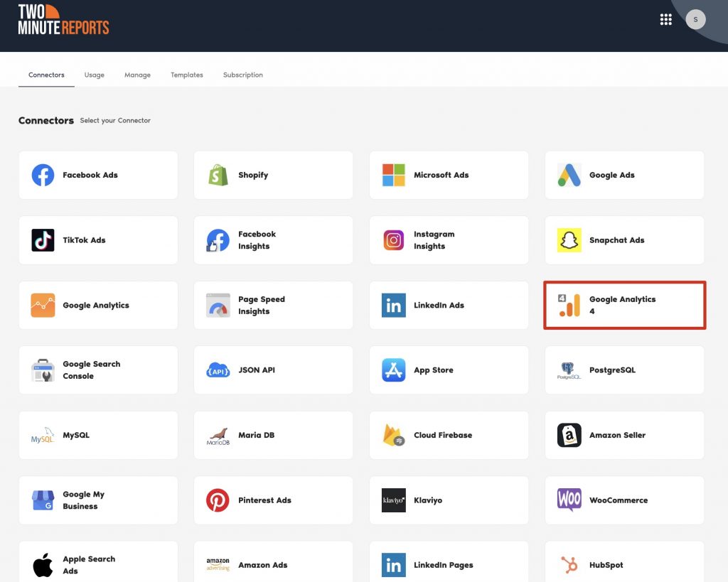Click the Snapchat ghost icon
This screenshot has width=728, height=582.
coord(569,240)
